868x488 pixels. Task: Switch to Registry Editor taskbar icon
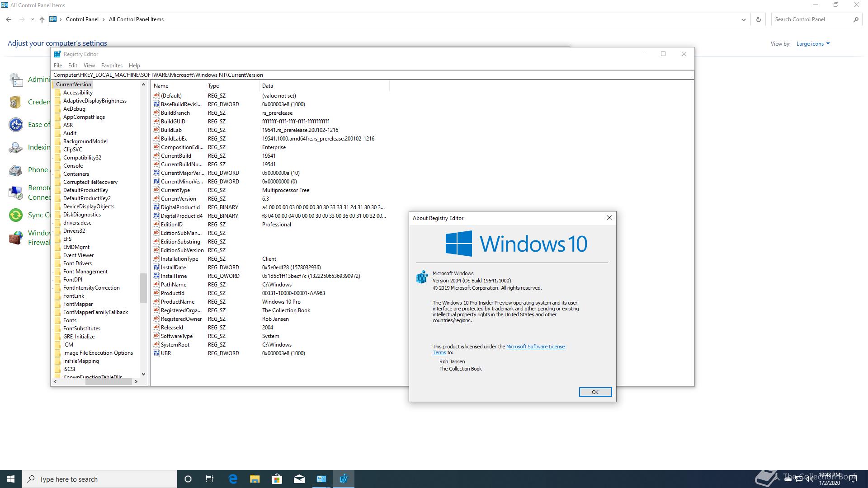(344, 479)
